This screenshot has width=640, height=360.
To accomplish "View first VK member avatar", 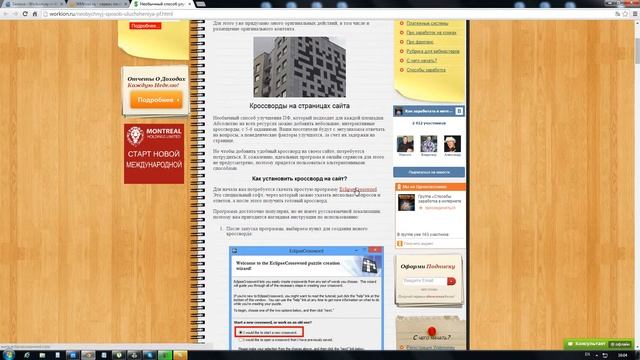I will click(405, 144).
